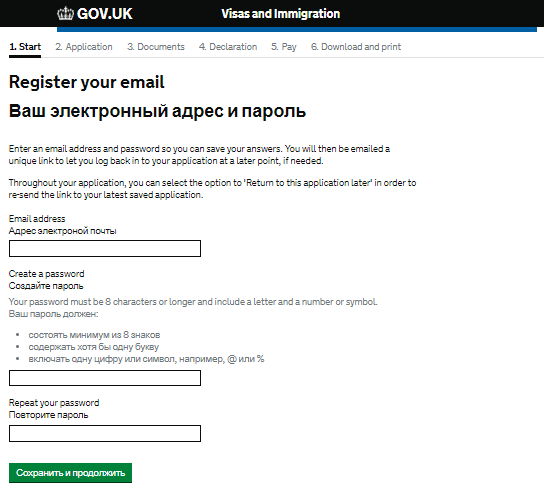Click inside the Create a password field
Image resolution: width=544 pixels, height=489 pixels.
[x=105, y=378]
